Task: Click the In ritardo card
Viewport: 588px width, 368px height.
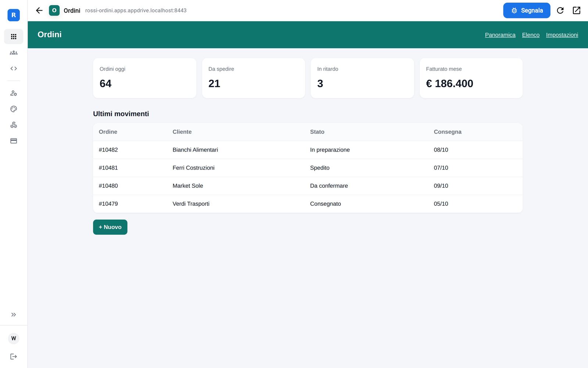Action: point(362,78)
